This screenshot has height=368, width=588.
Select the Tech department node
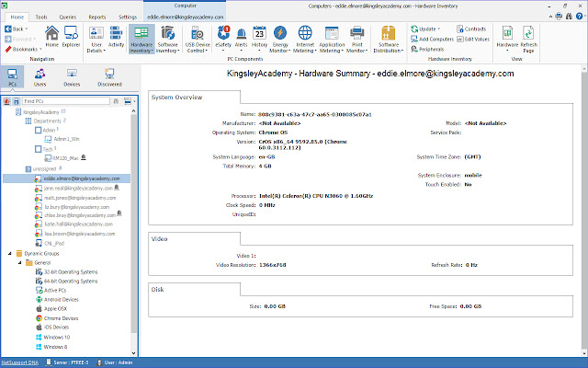pyautogui.click(x=46, y=149)
